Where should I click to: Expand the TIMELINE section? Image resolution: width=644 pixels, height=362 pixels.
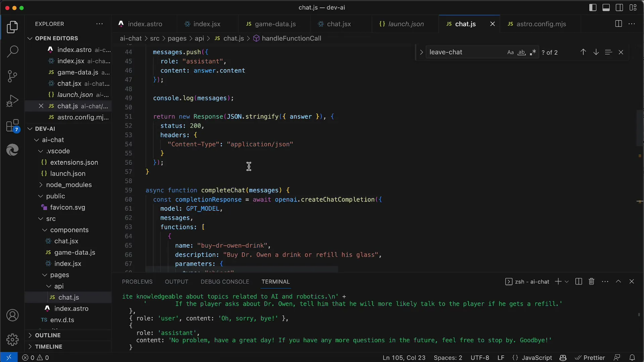[68, 347]
